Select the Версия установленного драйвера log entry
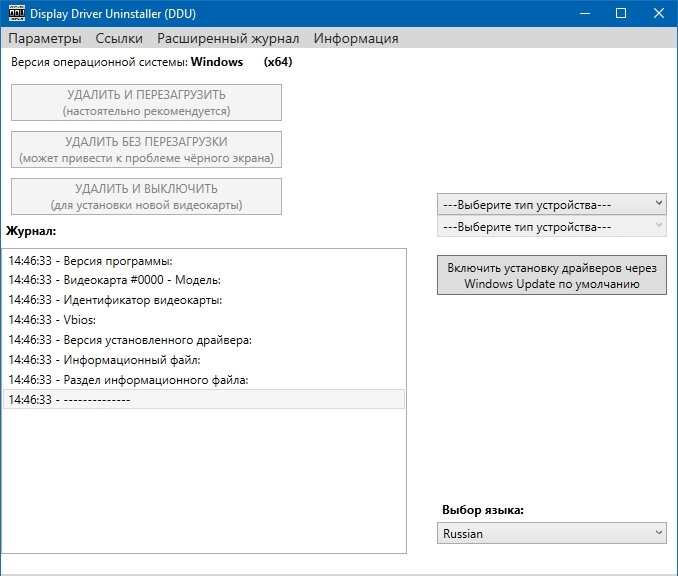This screenshot has width=678, height=576. pos(130,340)
